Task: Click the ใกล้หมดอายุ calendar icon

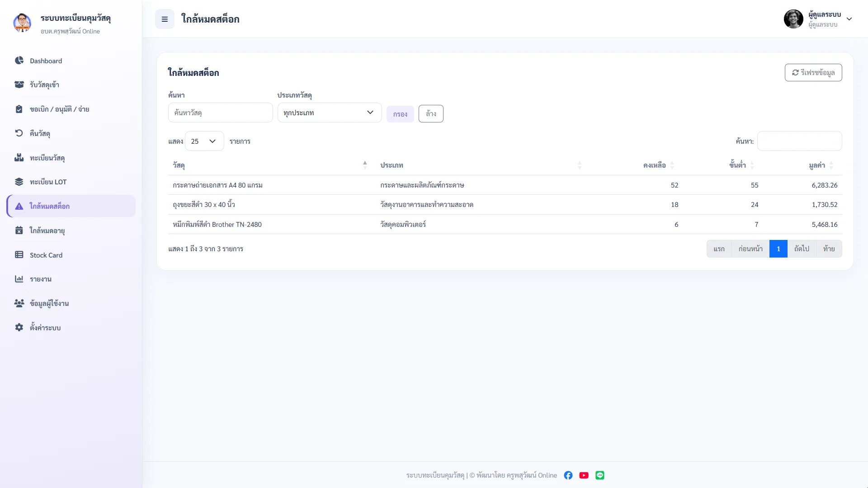Action: tap(19, 230)
